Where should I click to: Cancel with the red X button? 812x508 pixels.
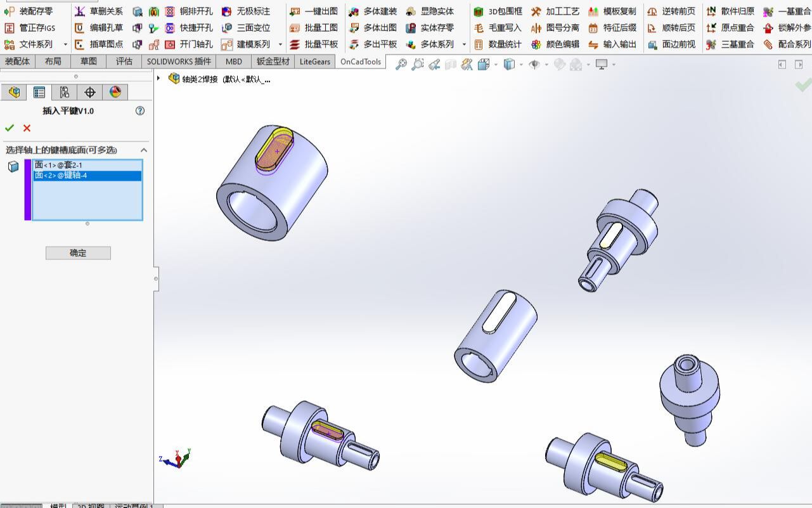pos(27,128)
